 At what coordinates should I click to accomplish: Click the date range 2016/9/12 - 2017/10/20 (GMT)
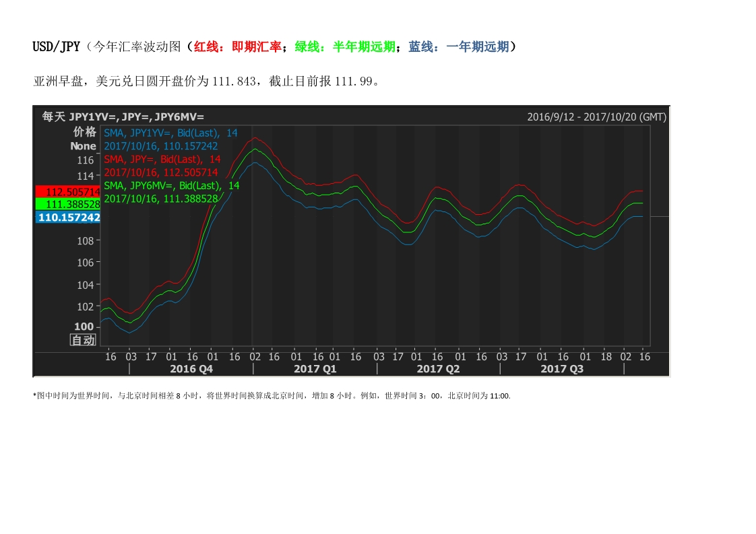[x=596, y=116]
